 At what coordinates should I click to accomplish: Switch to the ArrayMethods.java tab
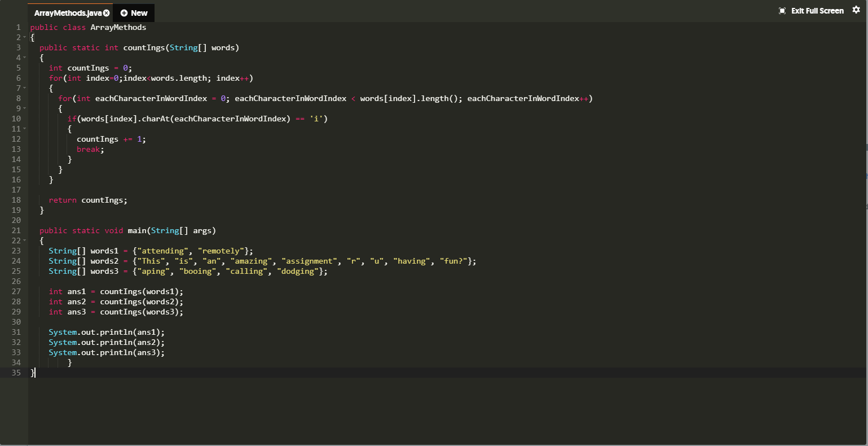point(68,12)
